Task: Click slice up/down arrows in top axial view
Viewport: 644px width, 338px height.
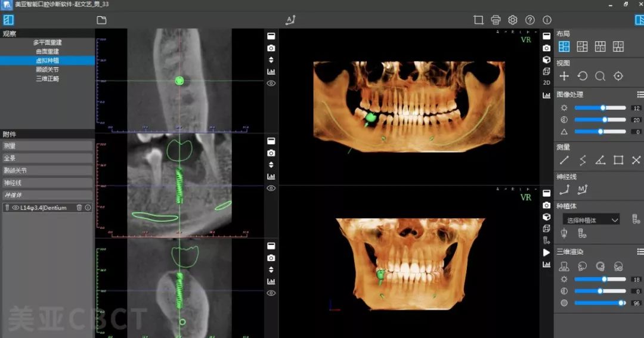Action: tap(271, 60)
